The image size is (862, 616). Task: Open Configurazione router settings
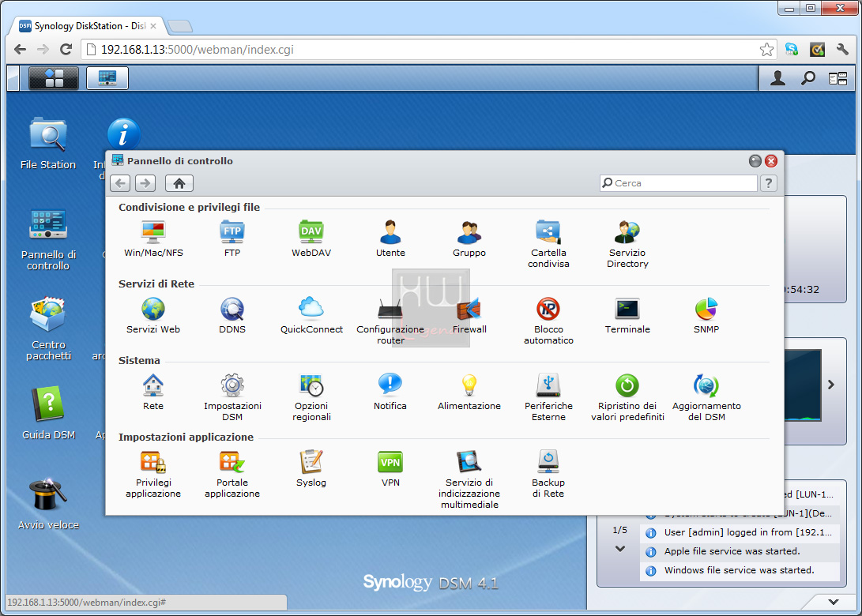[x=390, y=321]
